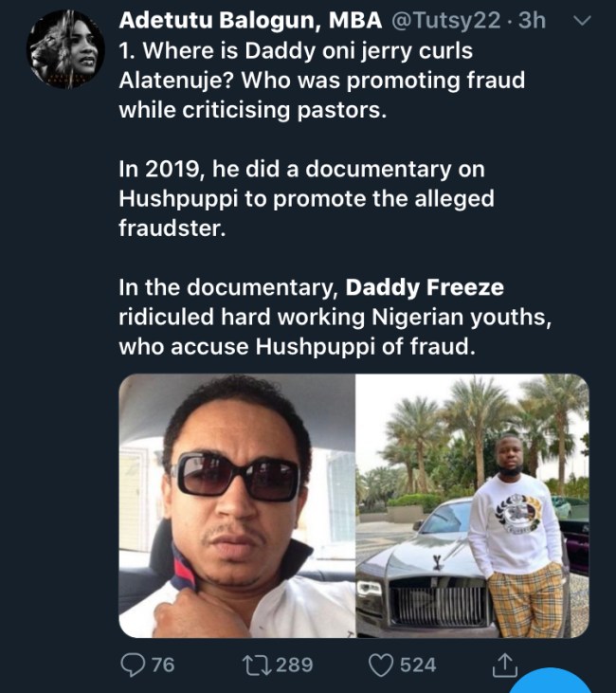Open the photo of man in sunglasses
The height and width of the screenshot is (693, 616).
click(237, 505)
